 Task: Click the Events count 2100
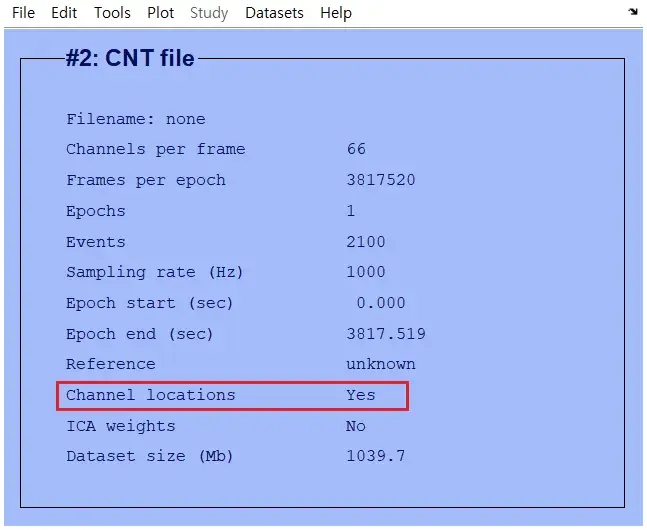pos(366,242)
